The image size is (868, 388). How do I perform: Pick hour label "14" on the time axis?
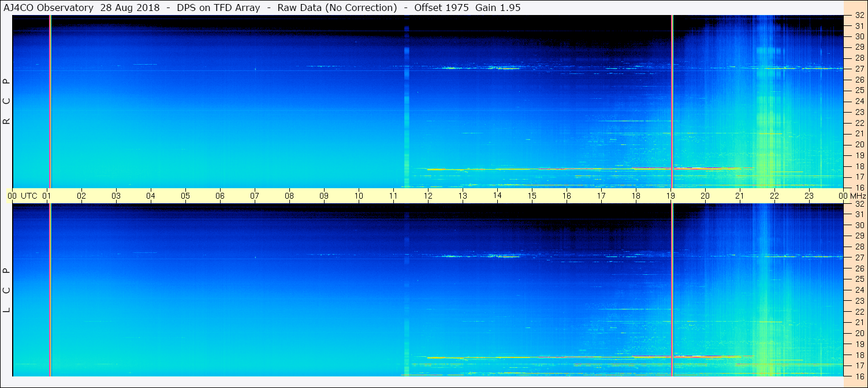(497, 195)
